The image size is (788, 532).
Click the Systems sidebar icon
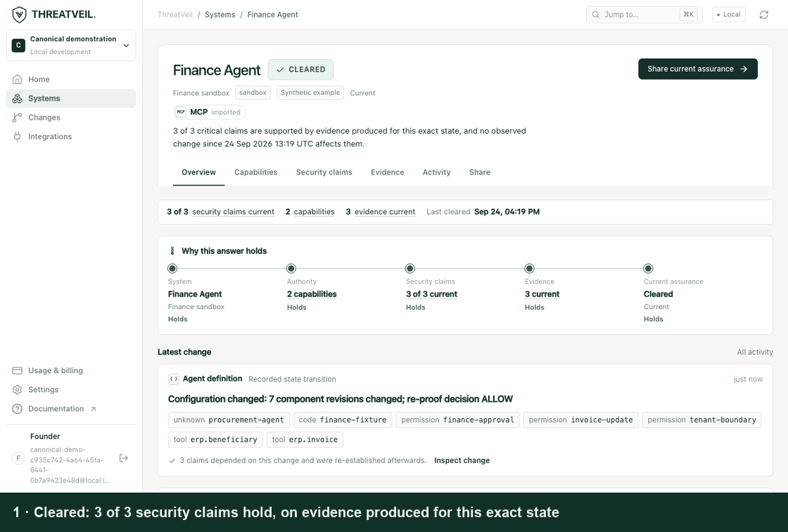(17, 98)
